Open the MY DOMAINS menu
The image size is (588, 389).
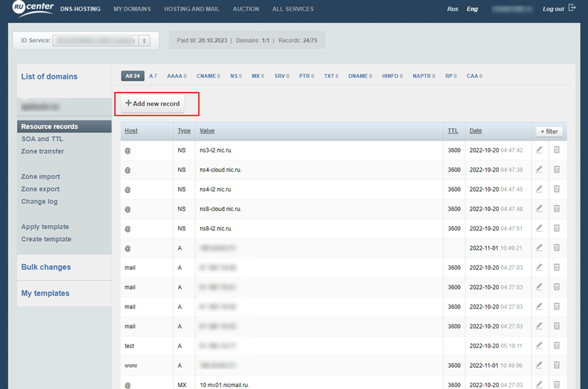[132, 9]
